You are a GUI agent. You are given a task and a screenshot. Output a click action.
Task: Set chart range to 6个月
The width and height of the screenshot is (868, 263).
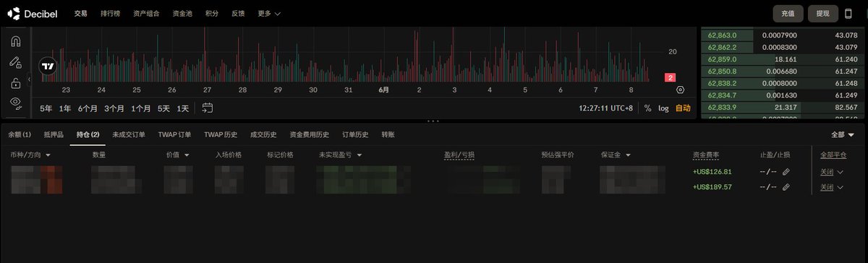click(88, 108)
